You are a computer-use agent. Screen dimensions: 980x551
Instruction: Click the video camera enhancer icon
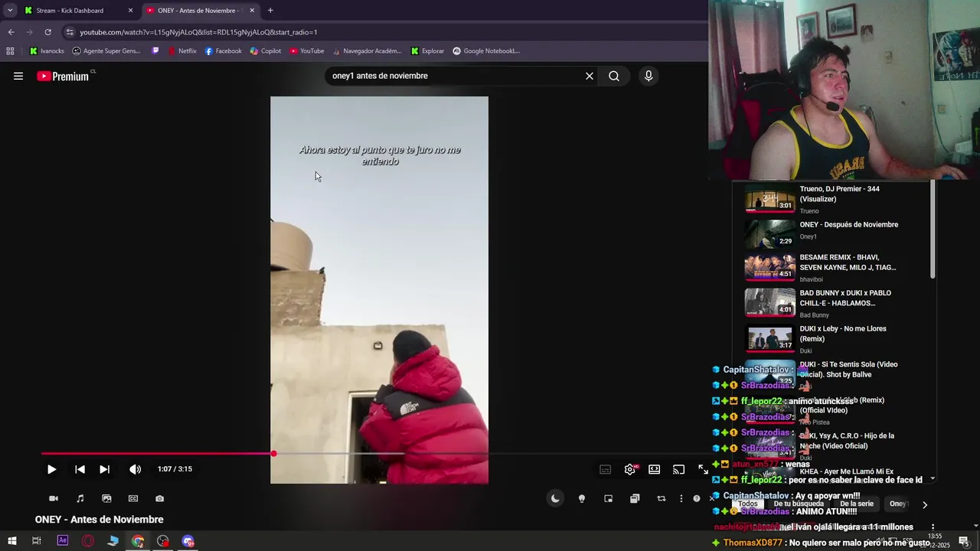pos(54,498)
